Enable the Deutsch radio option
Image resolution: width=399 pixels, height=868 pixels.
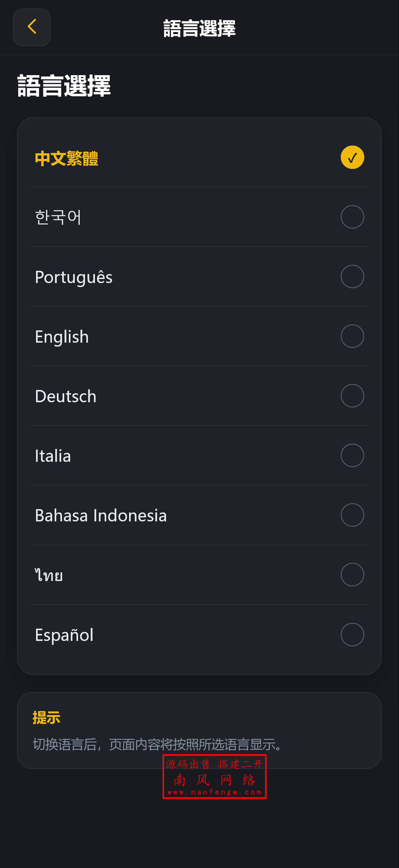352,396
